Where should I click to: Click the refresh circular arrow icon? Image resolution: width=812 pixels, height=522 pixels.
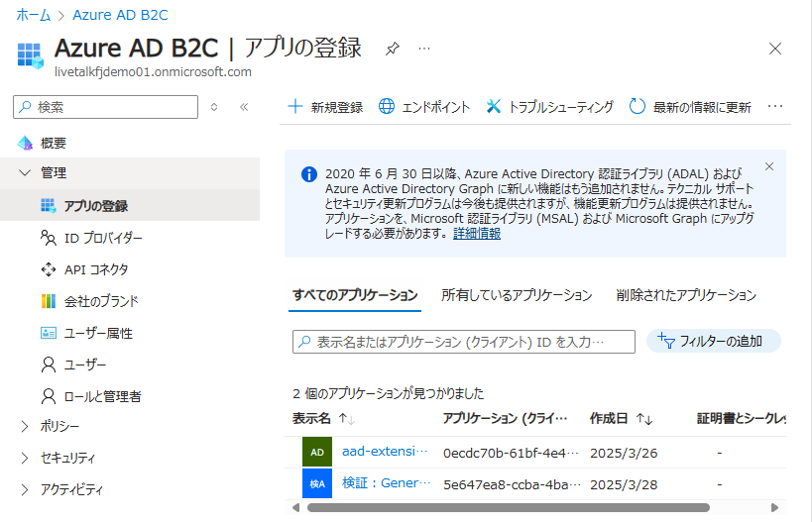[637, 107]
